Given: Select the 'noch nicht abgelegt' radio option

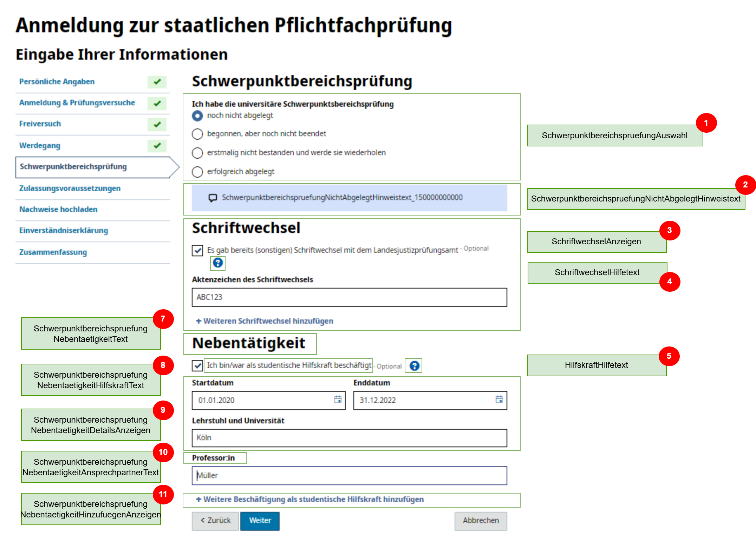Looking at the screenshot, I should point(197,116).
